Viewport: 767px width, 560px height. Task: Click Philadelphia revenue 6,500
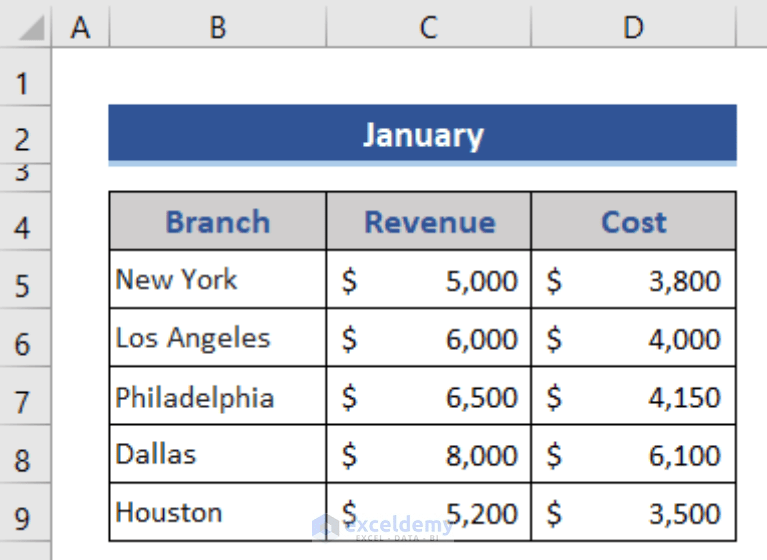(429, 396)
